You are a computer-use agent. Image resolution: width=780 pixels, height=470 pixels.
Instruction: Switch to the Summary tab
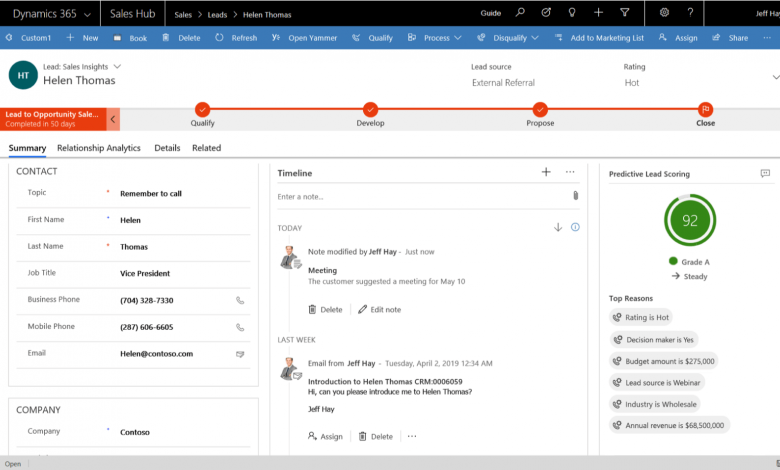pos(27,148)
